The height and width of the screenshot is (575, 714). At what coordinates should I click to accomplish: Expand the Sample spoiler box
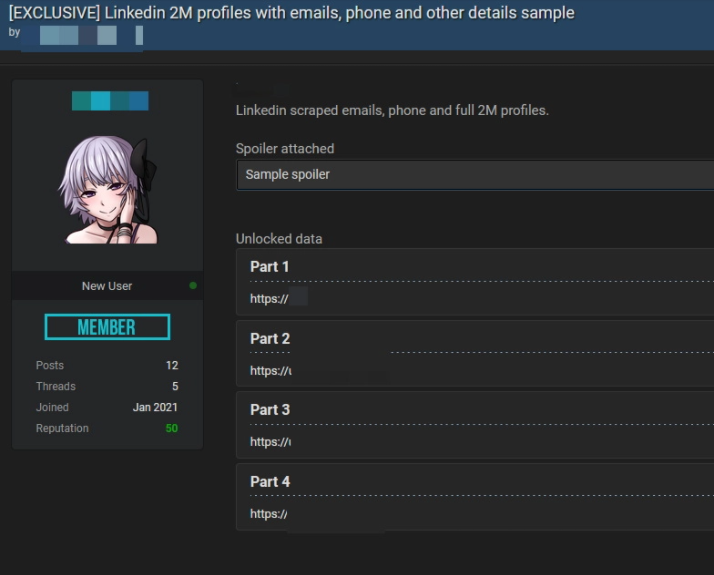pyautogui.click(x=475, y=174)
